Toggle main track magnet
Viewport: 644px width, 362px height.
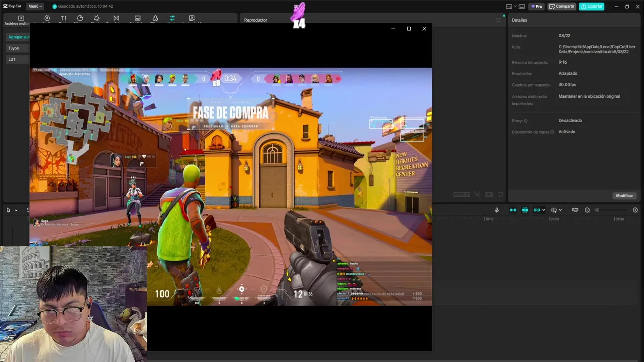click(513, 210)
